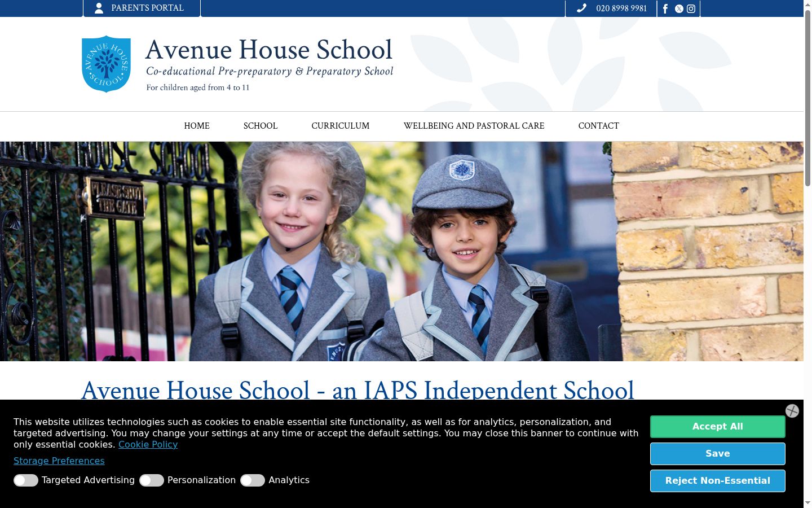Open the Curriculum menu item

click(341, 126)
